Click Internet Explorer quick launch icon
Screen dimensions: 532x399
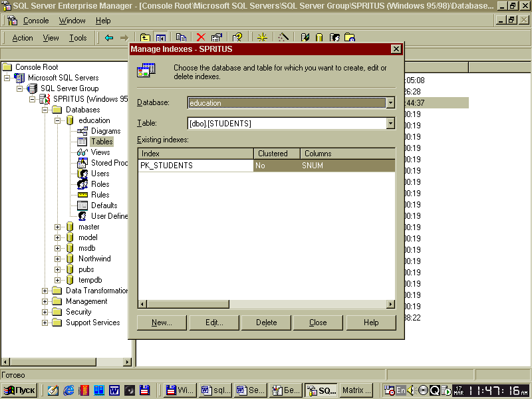68,390
